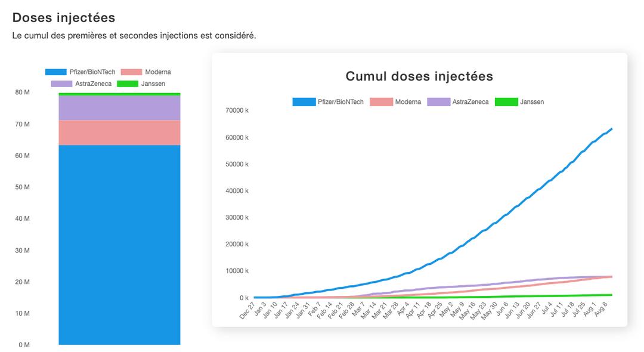This screenshot has width=644, height=352.
Task: Click the green Janssen swatch in line chart legend
Action: point(506,102)
